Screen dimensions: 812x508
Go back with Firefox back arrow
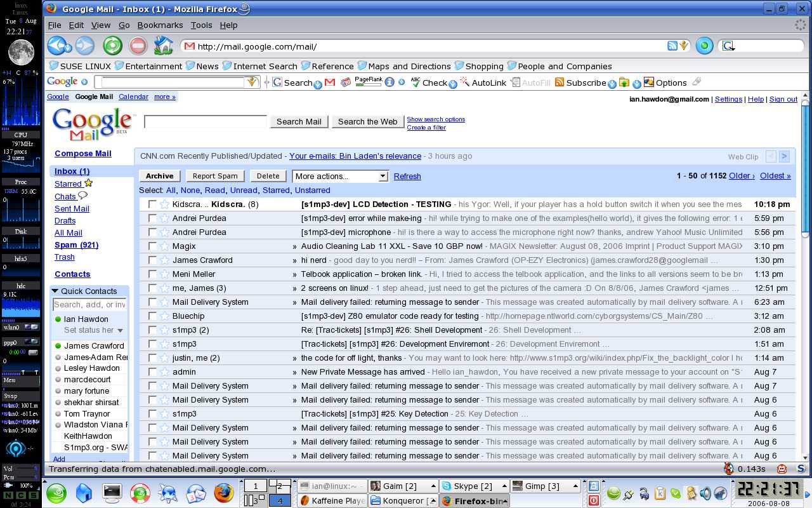(56, 45)
